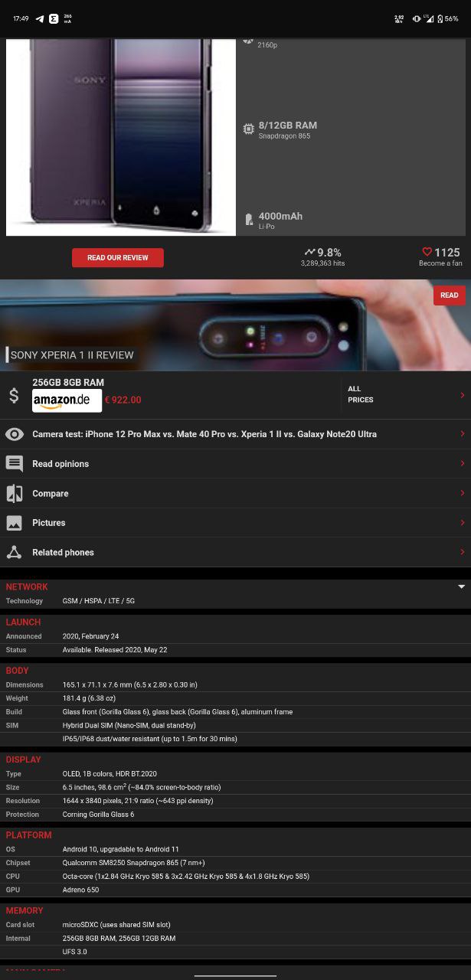Viewport: 471px width, 980px height.
Task: Tap the dollar sign prices icon
Action: click(14, 395)
